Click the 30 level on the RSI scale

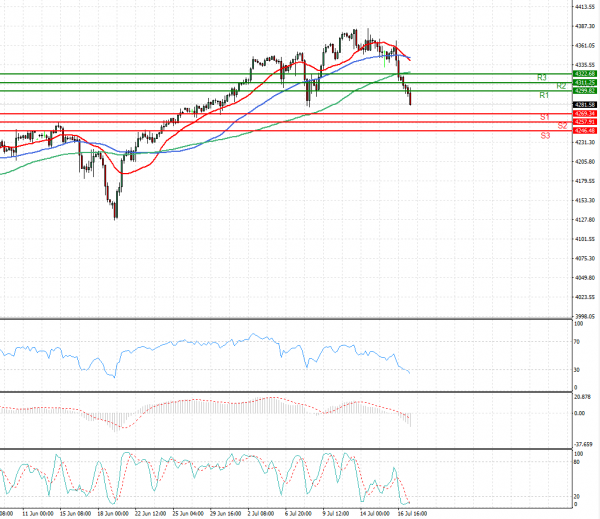[x=577, y=370]
